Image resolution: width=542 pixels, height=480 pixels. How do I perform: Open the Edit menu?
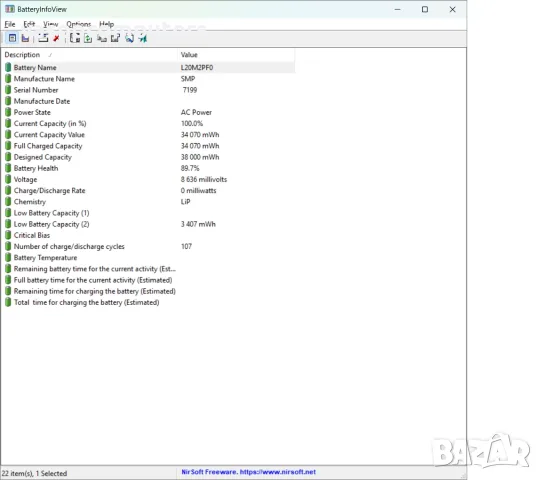point(29,24)
